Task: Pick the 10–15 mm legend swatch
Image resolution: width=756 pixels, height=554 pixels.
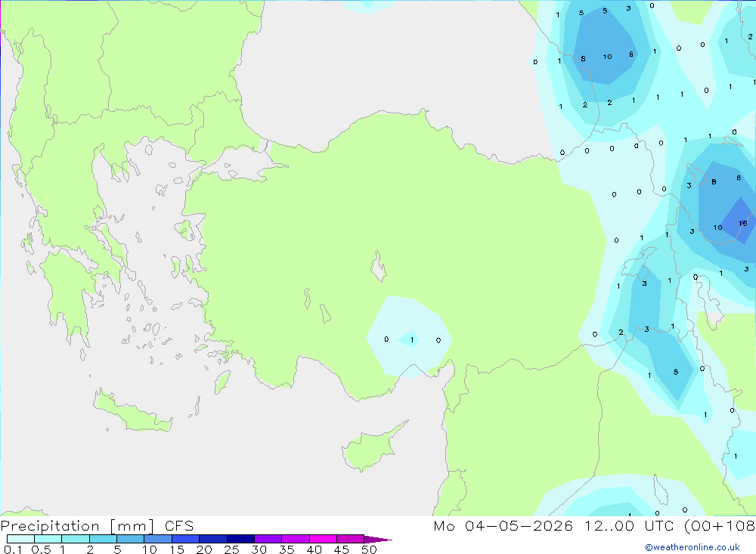Action: [158, 539]
